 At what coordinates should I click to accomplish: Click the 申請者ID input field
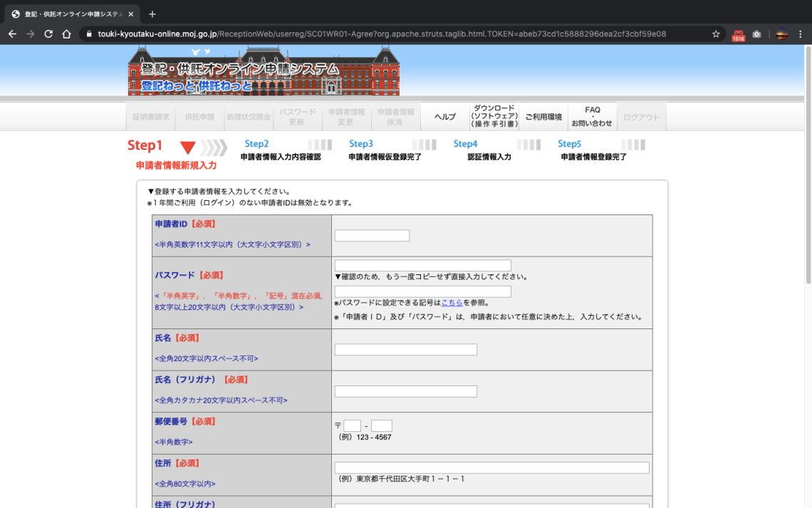(371, 235)
